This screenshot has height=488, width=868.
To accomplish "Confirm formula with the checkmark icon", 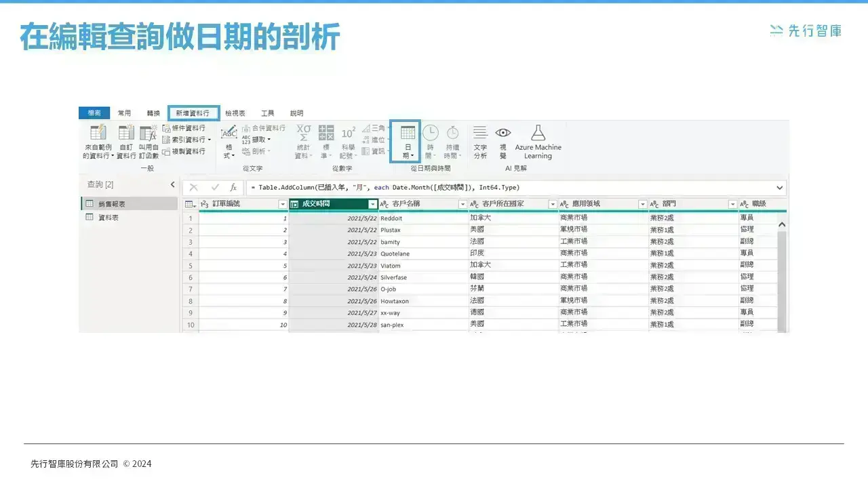I will pos(215,187).
